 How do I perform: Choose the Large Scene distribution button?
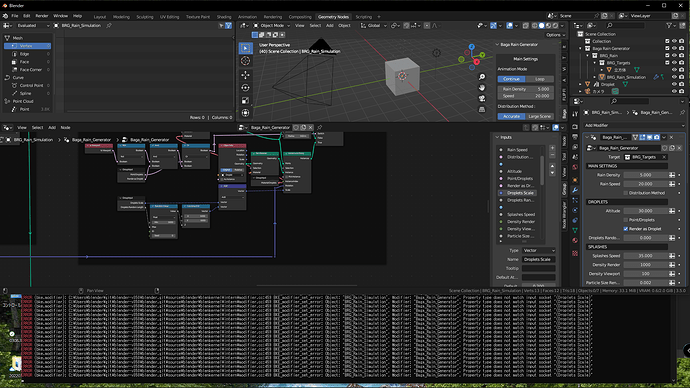540,116
